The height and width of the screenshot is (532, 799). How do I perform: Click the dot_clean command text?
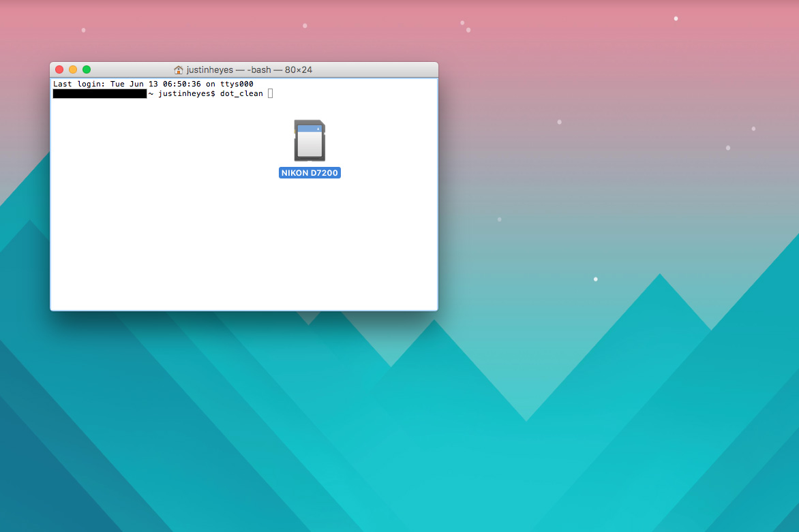coord(241,94)
